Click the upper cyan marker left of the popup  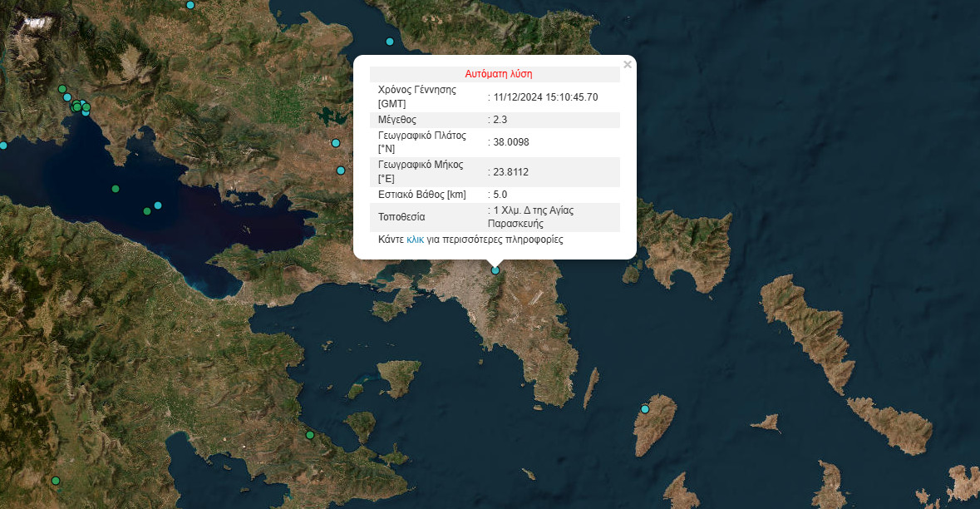click(336, 143)
